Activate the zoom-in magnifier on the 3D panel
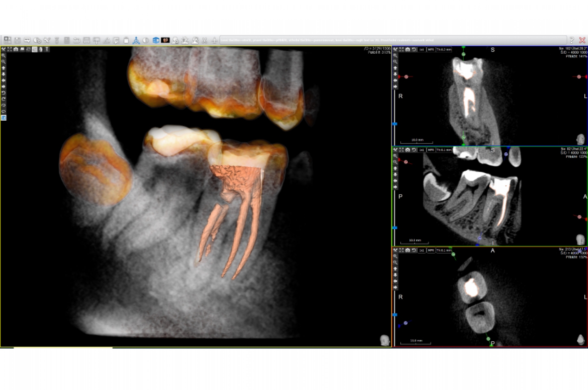 (4, 56)
